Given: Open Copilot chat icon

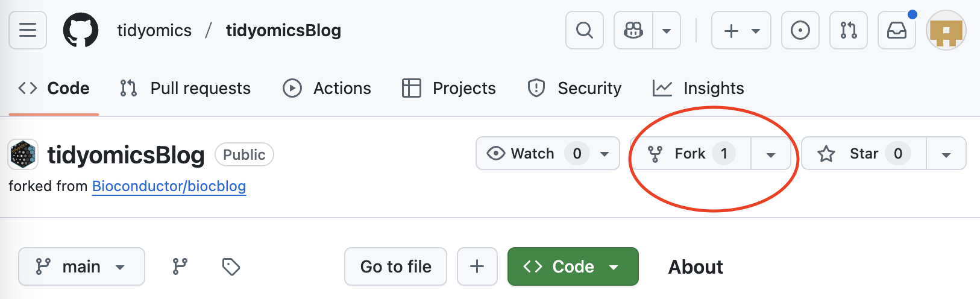Looking at the screenshot, I should click(x=633, y=30).
